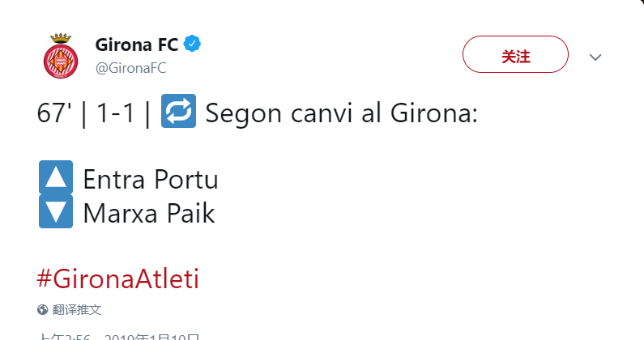The height and width of the screenshot is (340, 644).
Task: Click the blue verified badge
Action: click(x=192, y=44)
